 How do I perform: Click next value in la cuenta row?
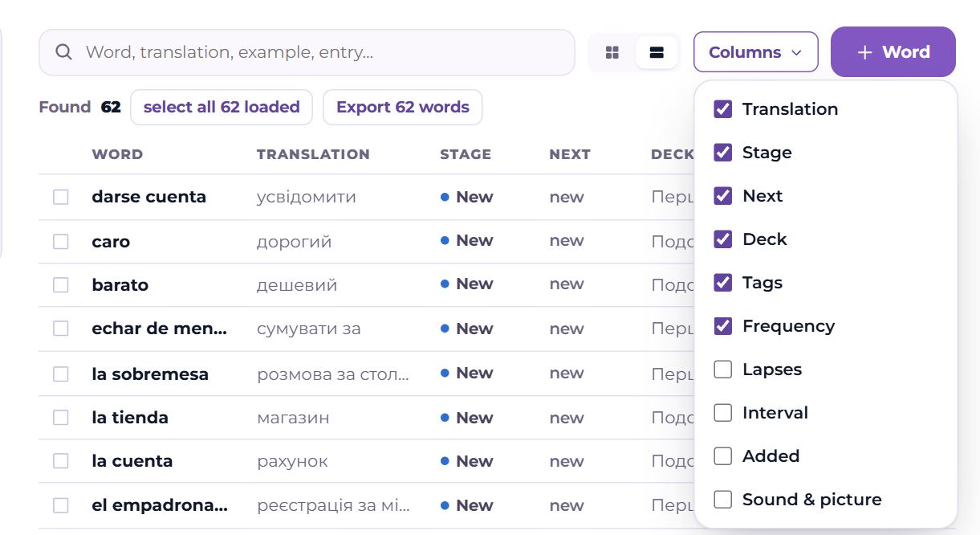(567, 461)
